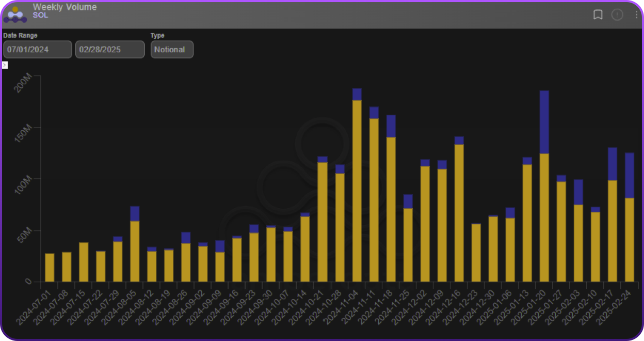644x341 pixels.
Task: Click the Weekly Volume title
Action: click(x=65, y=7)
